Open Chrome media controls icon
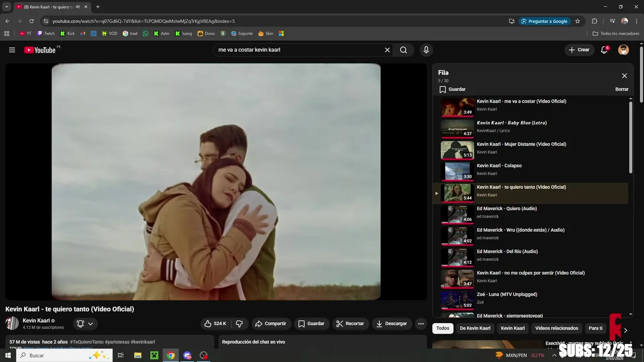Viewport: 644px width, 362px height. 612,21
